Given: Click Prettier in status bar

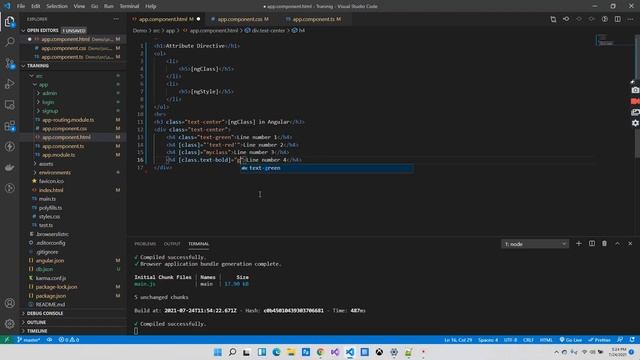Looking at the screenshot, I should 599,340.
